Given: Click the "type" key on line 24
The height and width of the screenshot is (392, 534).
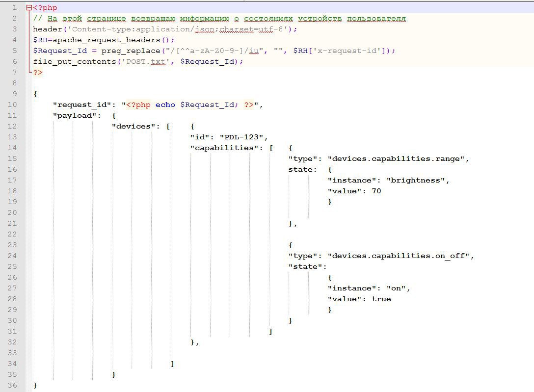Looking at the screenshot, I should [x=303, y=256].
